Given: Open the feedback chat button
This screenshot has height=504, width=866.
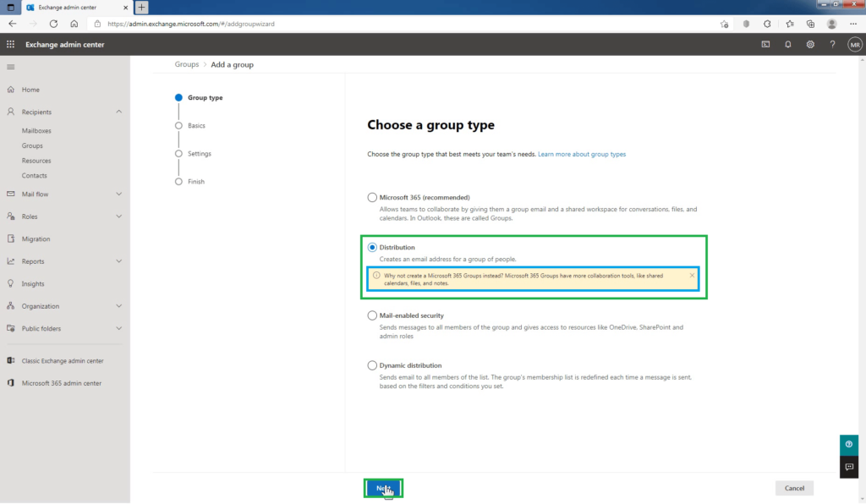Looking at the screenshot, I should click(849, 467).
